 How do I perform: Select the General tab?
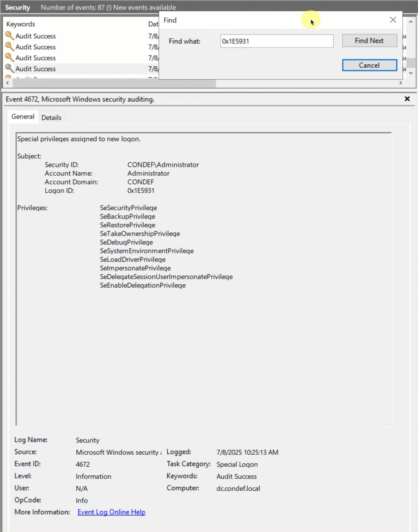pyautogui.click(x=23, y=117)
